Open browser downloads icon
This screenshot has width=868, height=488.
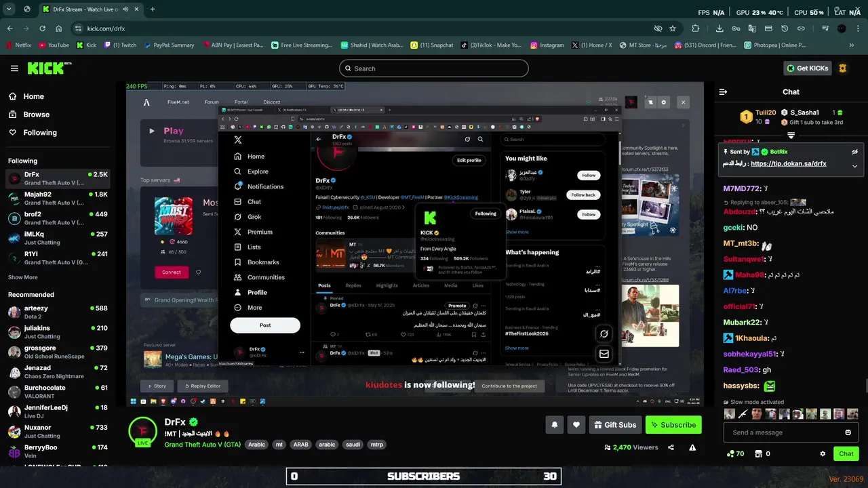point(719,28)
